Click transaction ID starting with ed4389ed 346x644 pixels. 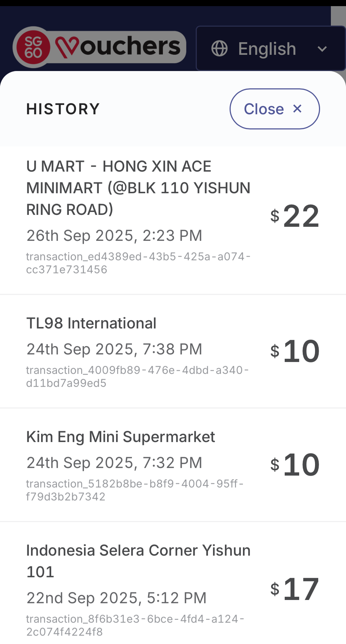coord(138,263)
